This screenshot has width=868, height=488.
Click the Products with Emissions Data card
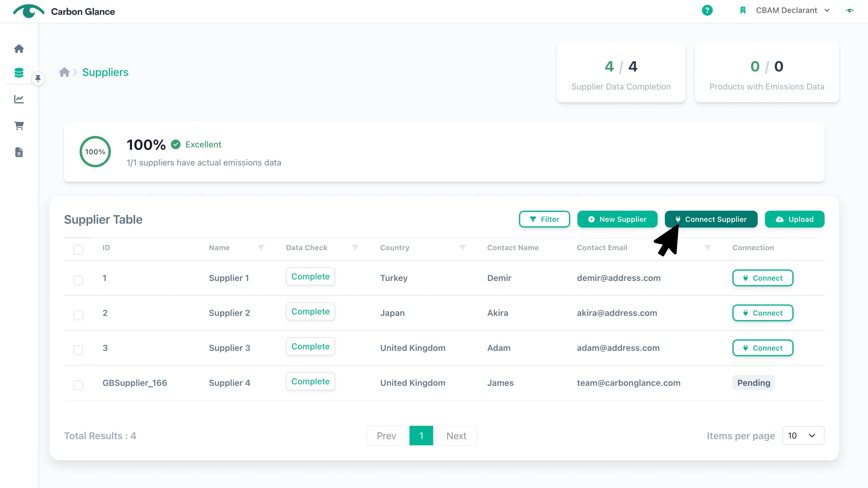click(x=766, y=72)
